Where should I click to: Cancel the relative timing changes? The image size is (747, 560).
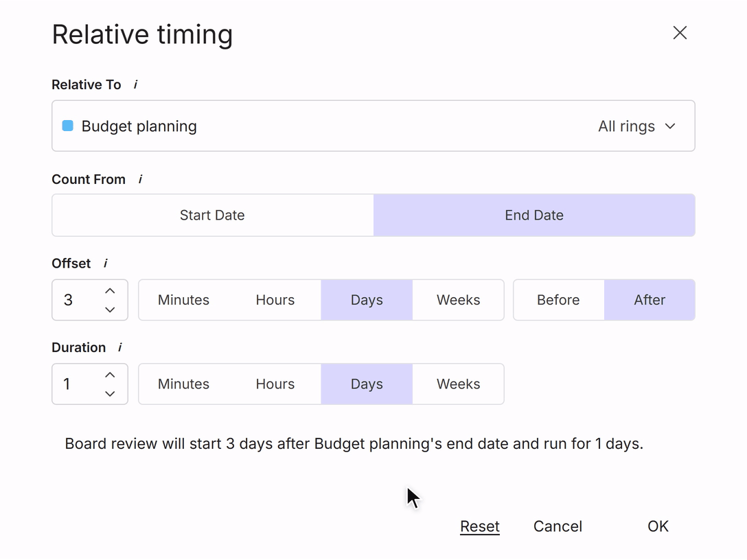click(x=558, y=526)
